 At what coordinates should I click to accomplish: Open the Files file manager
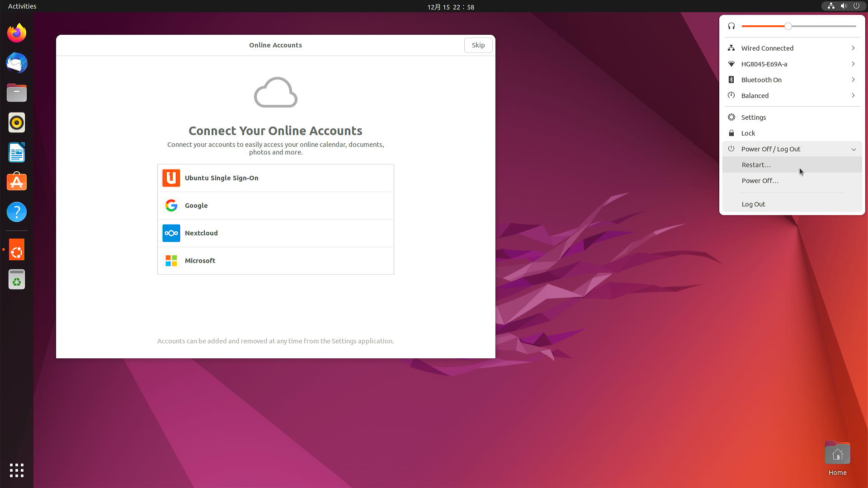tap(16, 93)
